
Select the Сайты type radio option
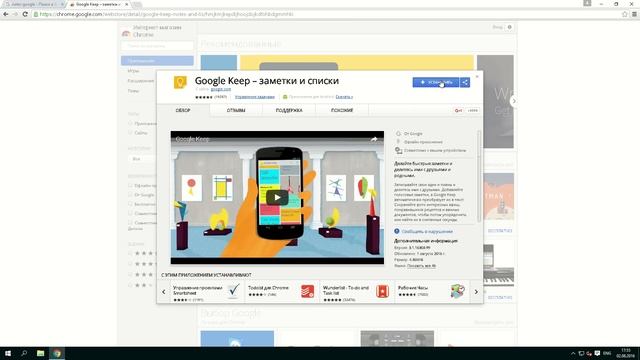[131, 133]
